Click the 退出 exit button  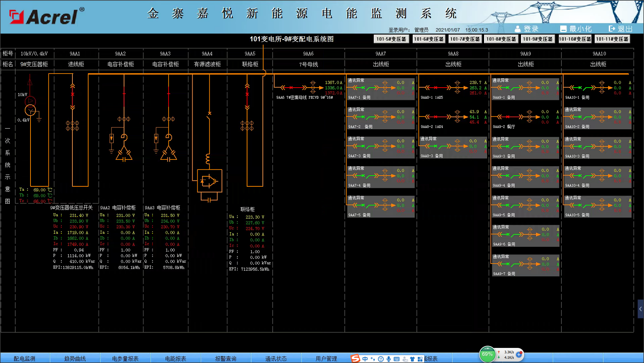(620, 29)
